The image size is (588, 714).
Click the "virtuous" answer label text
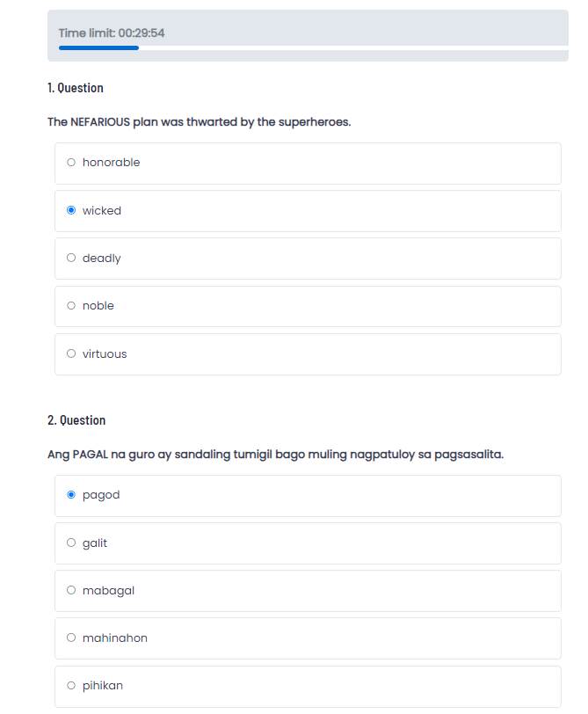[105, 354]
